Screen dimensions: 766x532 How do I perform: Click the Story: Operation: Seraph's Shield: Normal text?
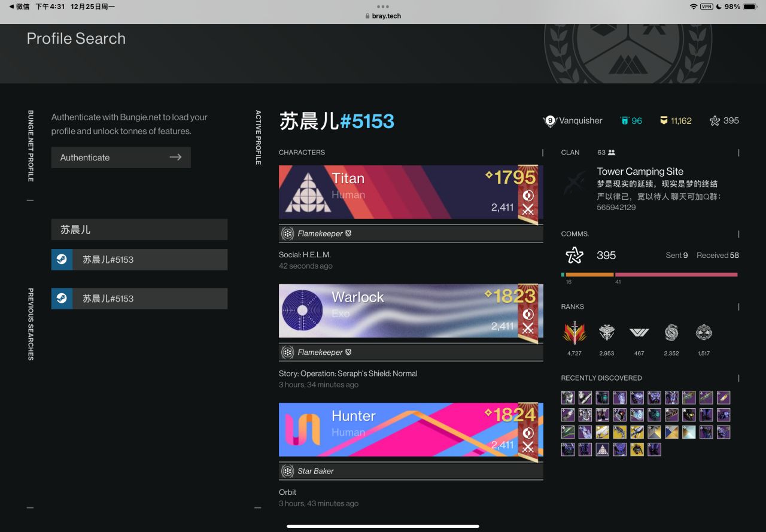(348, 373)
